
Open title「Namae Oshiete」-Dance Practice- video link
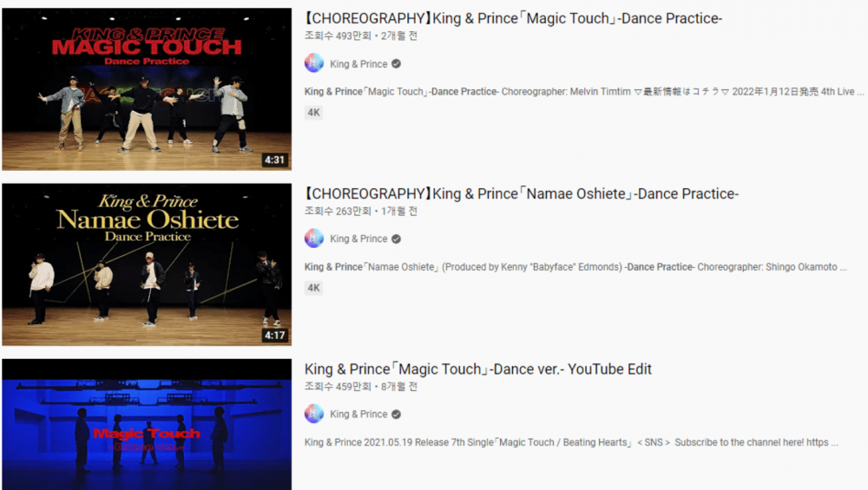pyautogui.click(x=522, y=193)
